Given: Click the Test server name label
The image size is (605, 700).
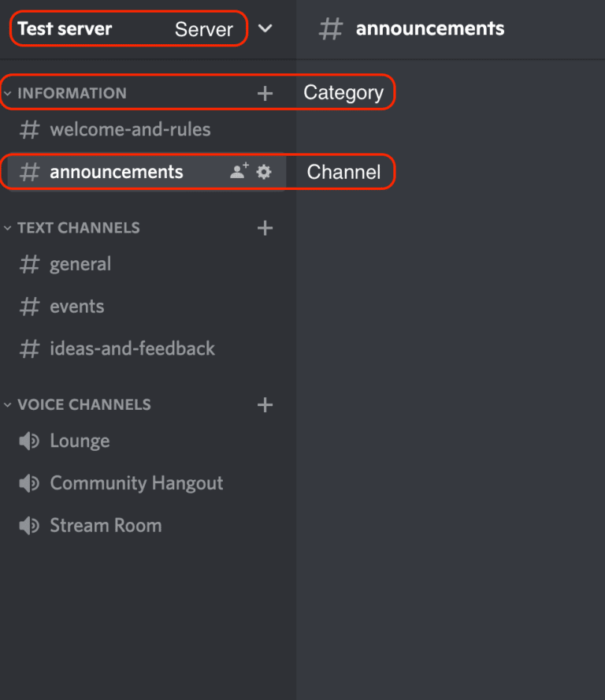Looking at the screenshot, I should click(63, 28).
